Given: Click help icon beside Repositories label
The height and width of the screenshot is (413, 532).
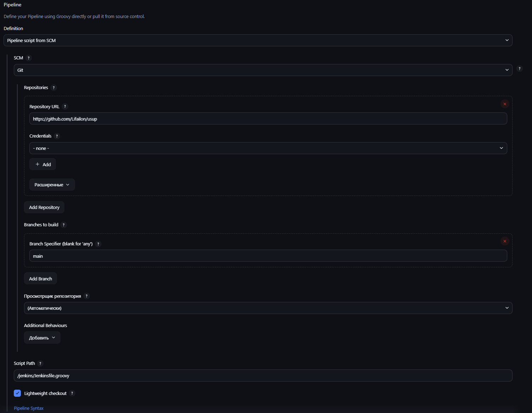Looking at the screenshot, I should (54, 88).
